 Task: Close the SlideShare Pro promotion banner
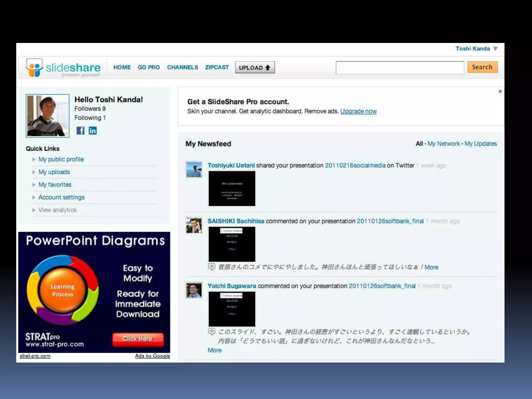tap(500, 91)
